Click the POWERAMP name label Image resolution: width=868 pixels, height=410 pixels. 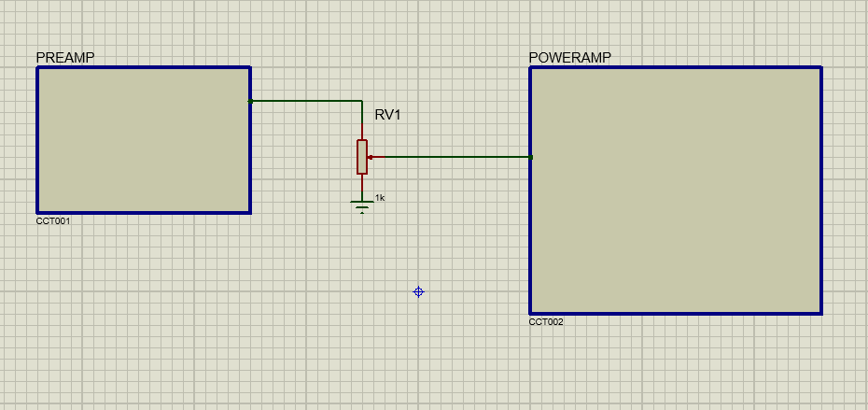(570, 58)
